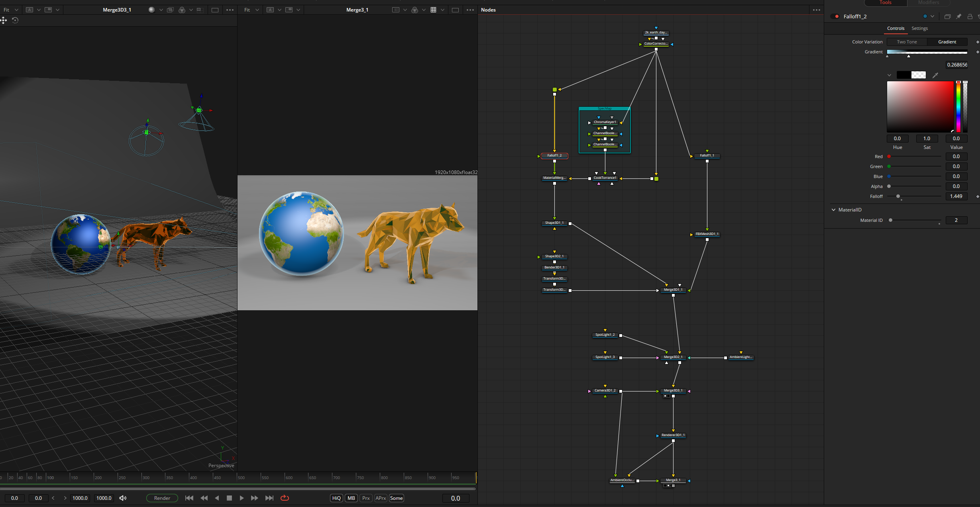
Task: Toggle HiQ high quality rendering
Action: pos(336,498)
